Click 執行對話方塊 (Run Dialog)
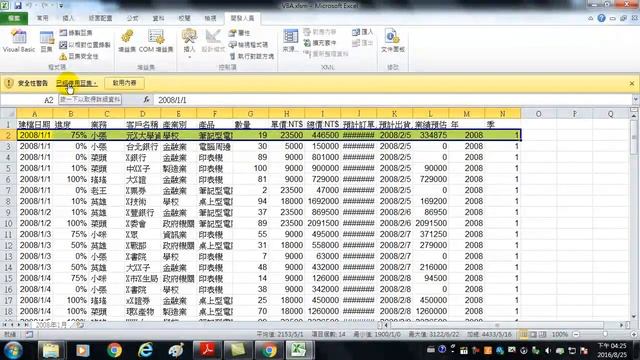Viewport: 640px width, 360px height. pyautogui.click(x=252, y=56)
